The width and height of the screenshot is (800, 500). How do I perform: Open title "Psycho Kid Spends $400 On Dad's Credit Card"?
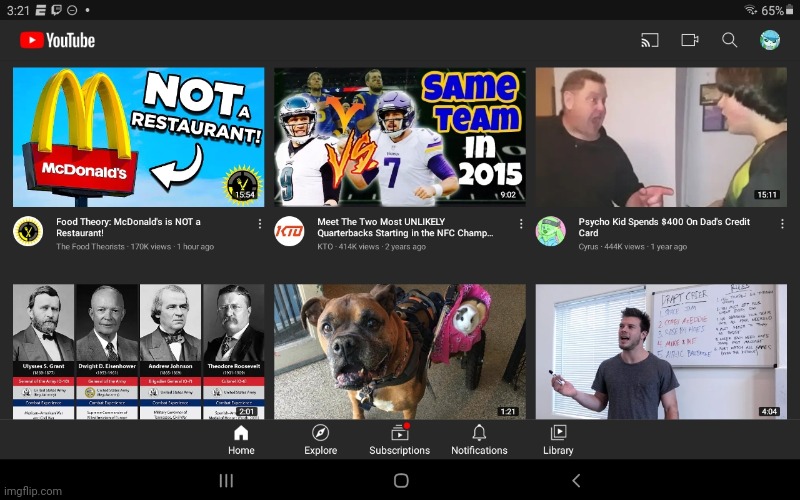point(664,227)
